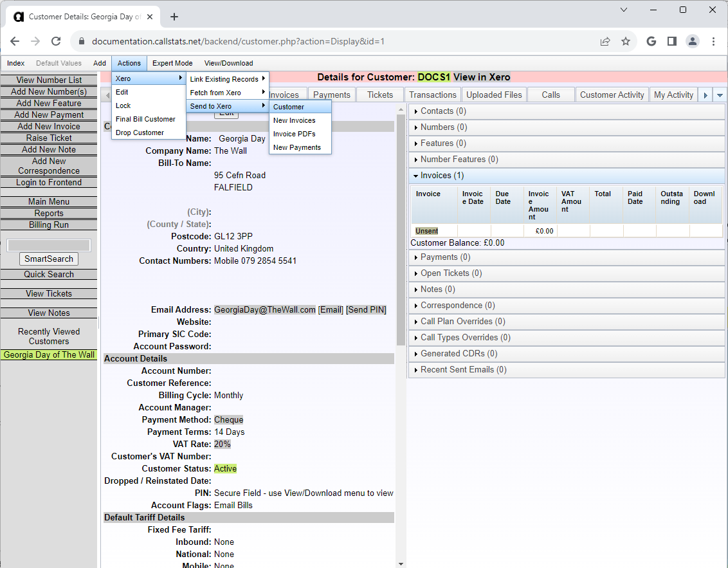728x568 pixels.
Task: Expand the Recent Sent Emails section
Action: tap(463, 370)
